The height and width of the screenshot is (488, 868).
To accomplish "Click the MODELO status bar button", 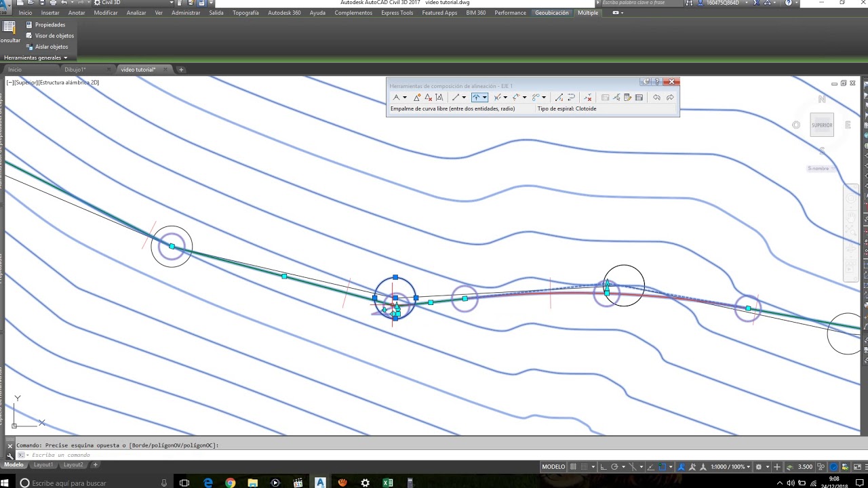I will tap(553, 466).
